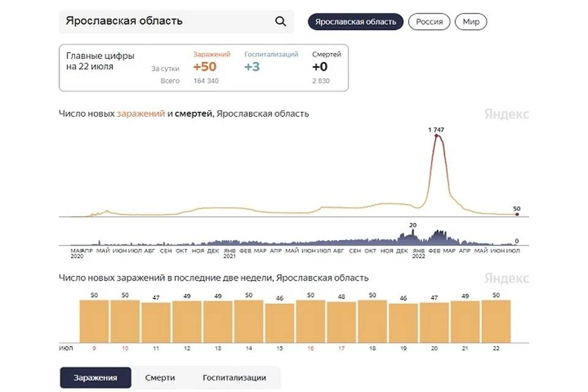
Task: Select the July 15 bar showing 46
Action: coord(279,323)
